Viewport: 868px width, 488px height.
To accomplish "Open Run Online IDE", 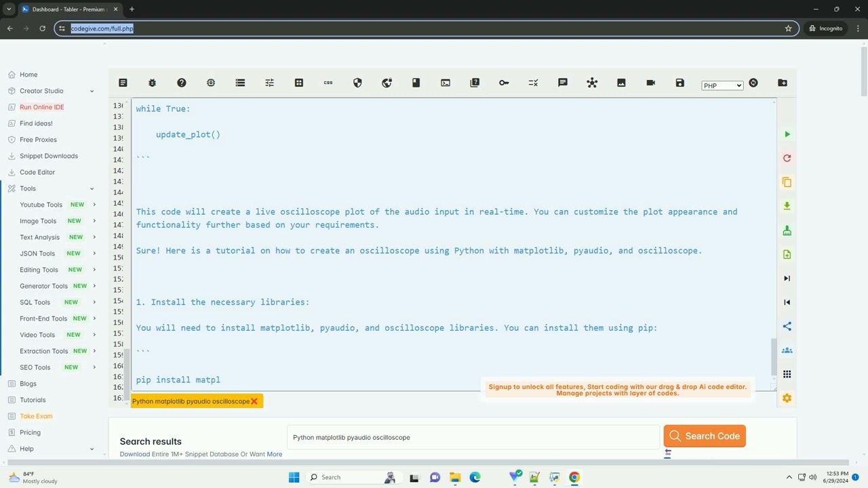I will pyautogui.click(x=42, y=107).
